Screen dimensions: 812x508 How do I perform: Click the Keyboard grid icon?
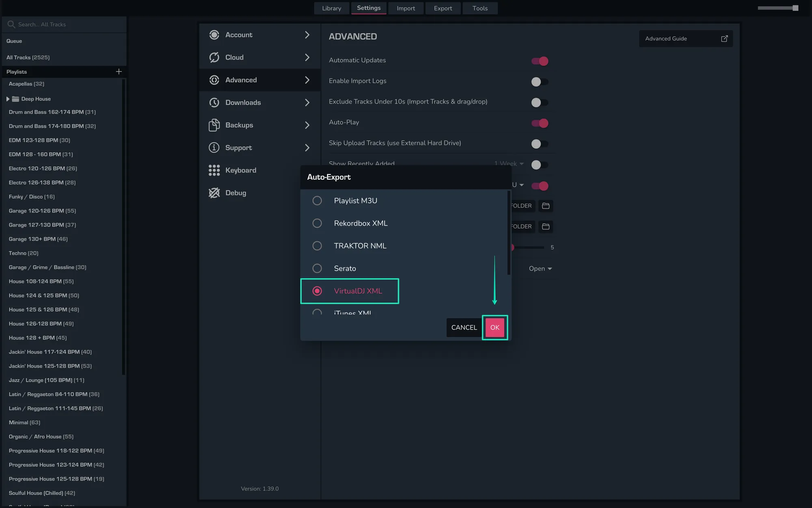click(x=214, y=170)
